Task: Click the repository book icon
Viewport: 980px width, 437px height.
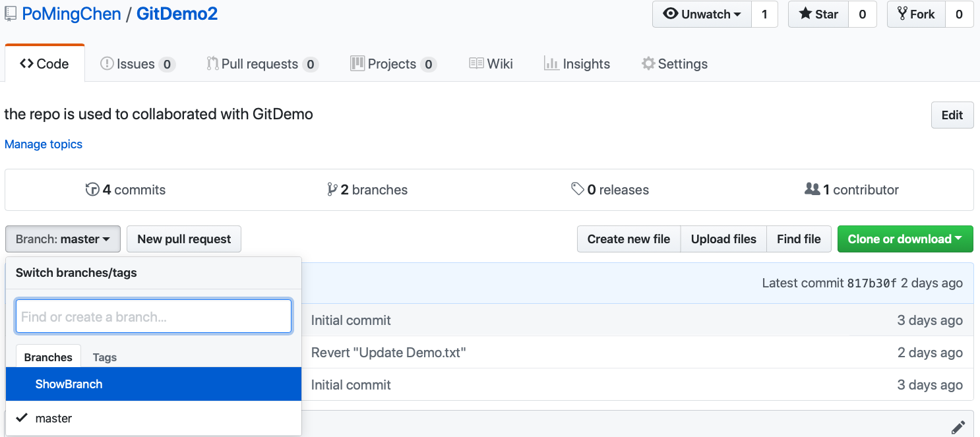Action: point(11,14)
